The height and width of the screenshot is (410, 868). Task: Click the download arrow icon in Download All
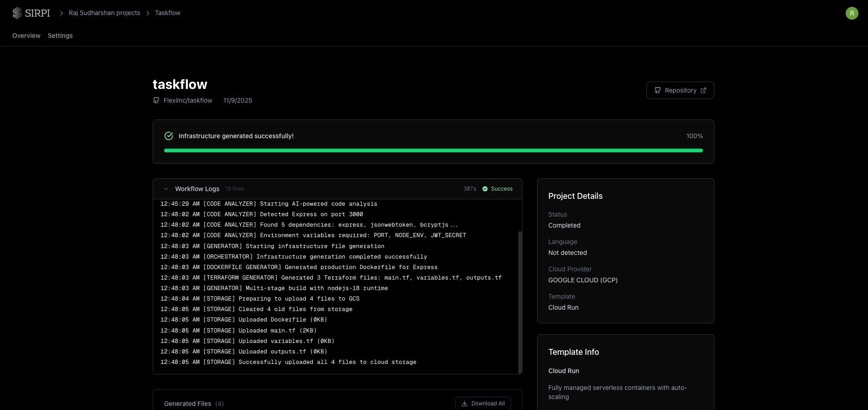(x=465, y=404)
